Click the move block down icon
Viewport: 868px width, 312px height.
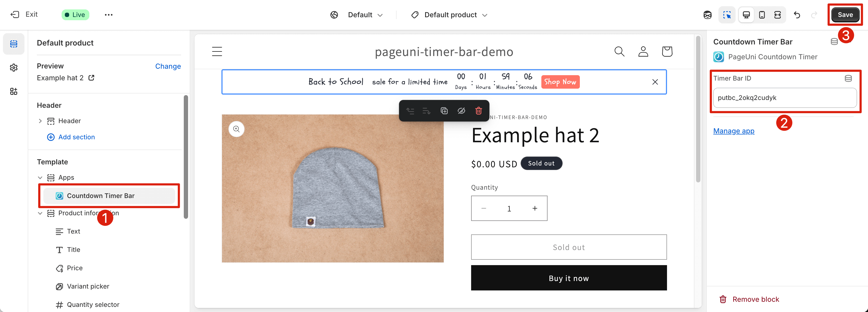426,111
